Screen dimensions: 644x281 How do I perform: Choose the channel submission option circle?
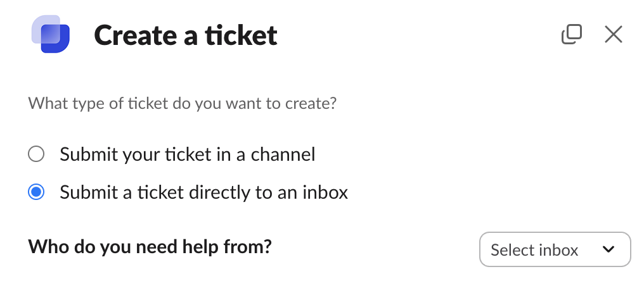click(36, 154)
